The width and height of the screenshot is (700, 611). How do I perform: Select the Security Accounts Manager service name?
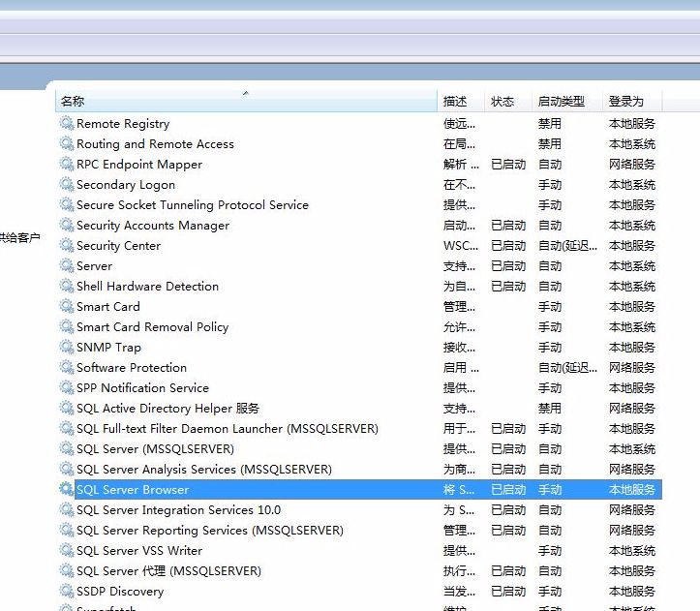coord(153,226)
